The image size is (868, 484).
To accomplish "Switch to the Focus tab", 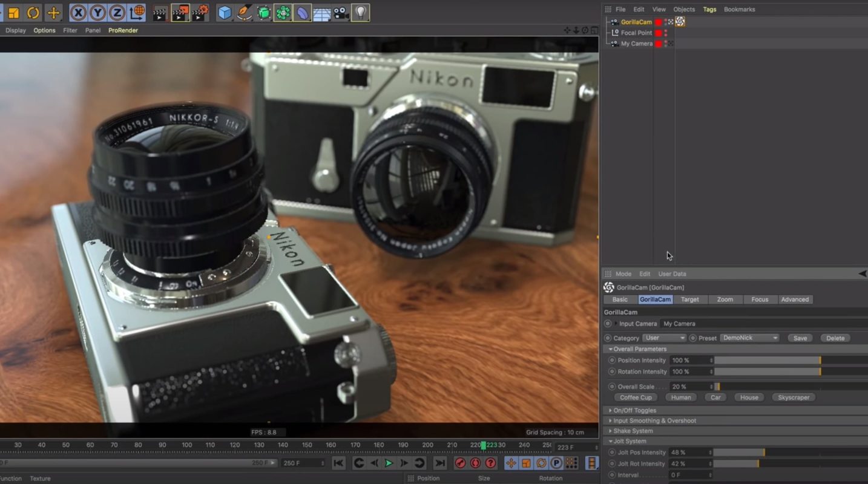I will point(760,299).
